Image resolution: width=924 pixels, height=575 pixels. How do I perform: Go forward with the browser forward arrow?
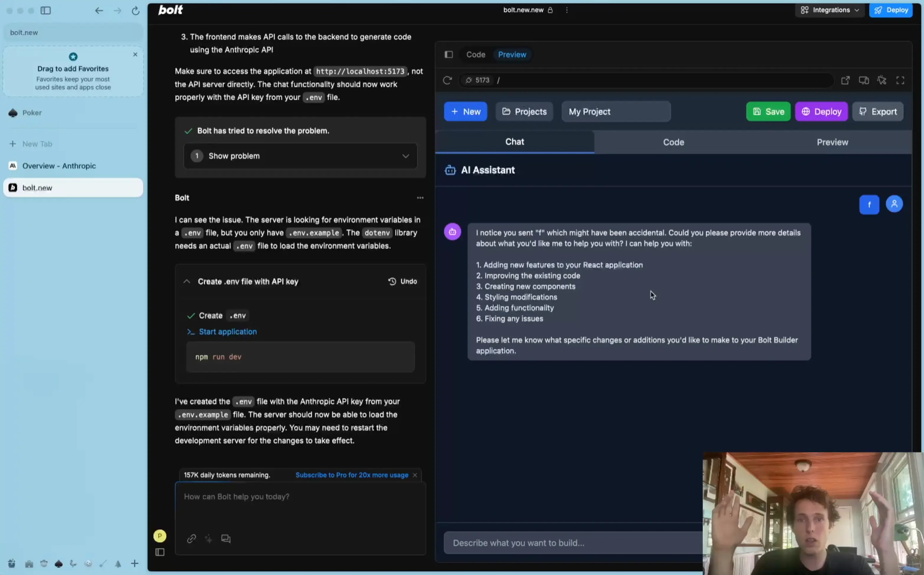[x=117, y=11]
